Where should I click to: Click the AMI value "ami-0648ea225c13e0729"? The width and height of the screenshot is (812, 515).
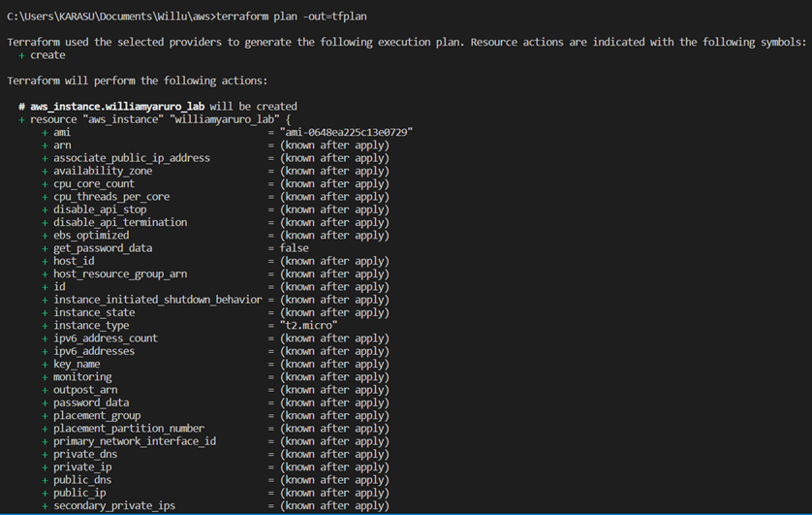347,133
